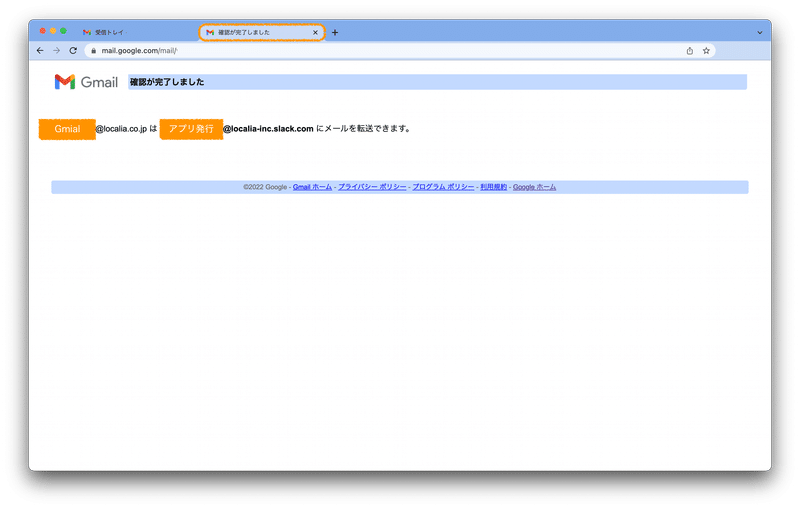Click the ©2022 Google footer text

coord(265,187)
